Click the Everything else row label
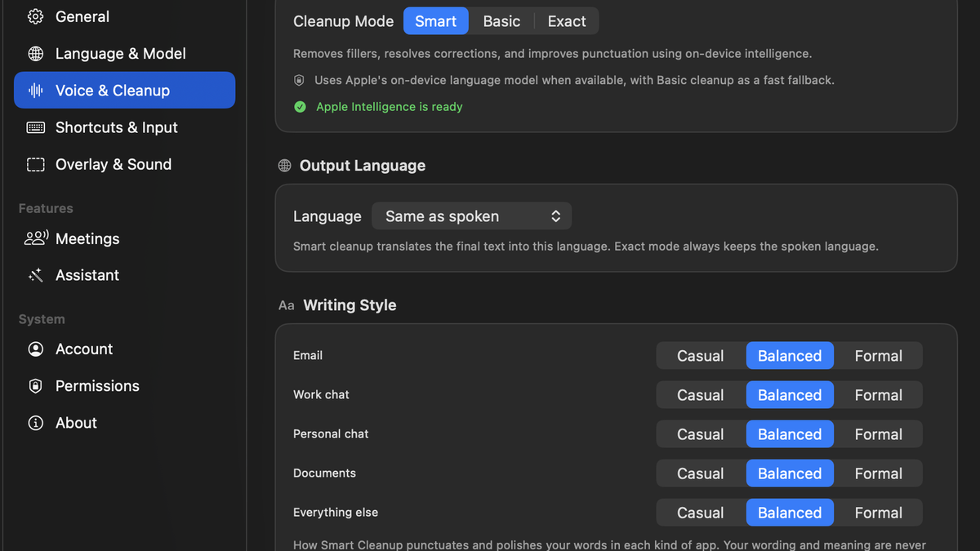This screenshot has height=551, width=980. (336, 513)
